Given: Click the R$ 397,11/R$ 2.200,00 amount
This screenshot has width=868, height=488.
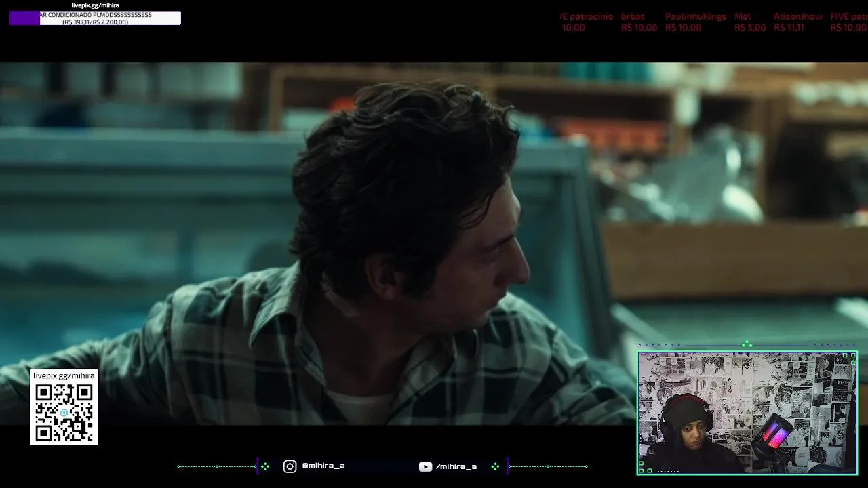Looking at the screenshot, I should (x=95, y=22).
